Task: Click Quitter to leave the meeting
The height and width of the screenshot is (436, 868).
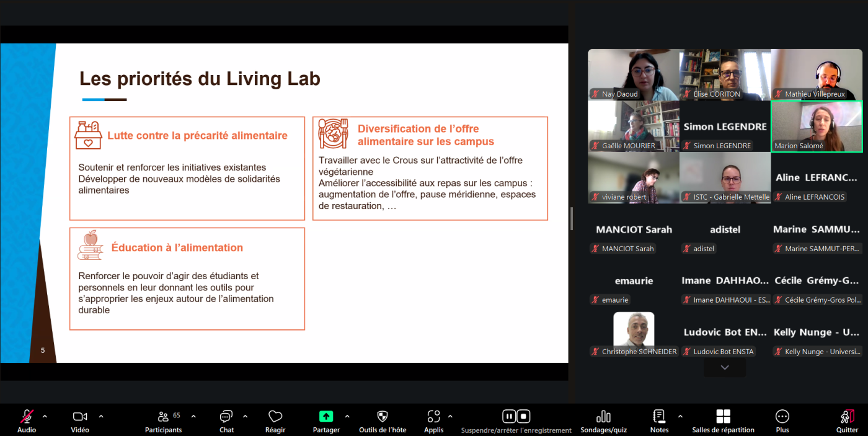Action: [x=847, y=417]
